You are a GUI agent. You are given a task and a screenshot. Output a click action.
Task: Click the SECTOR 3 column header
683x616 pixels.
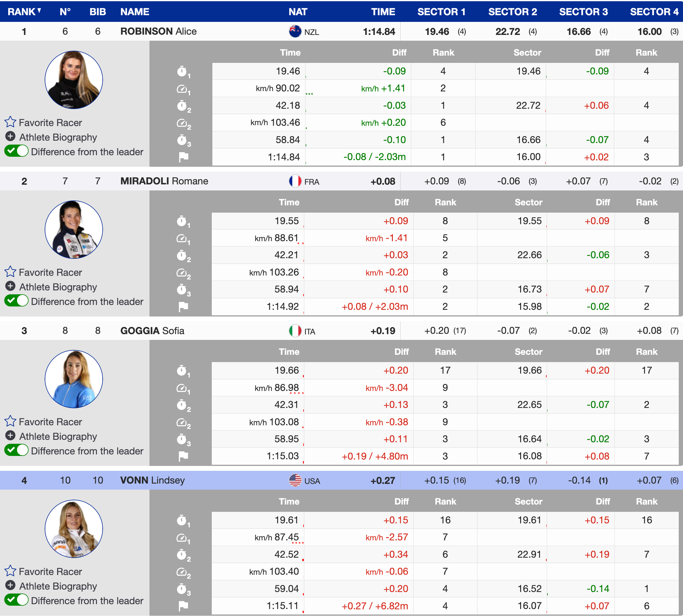coord(583,12)
